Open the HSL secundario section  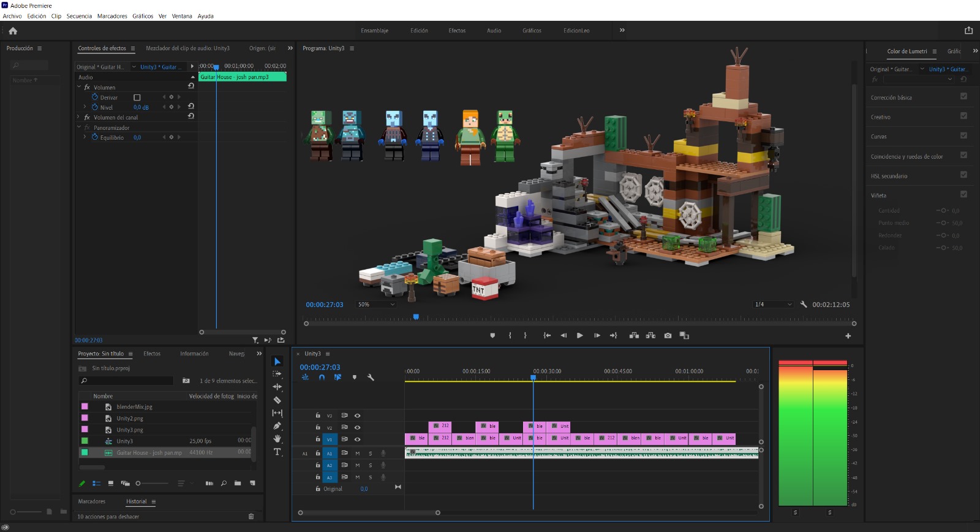tap(889, 176)
